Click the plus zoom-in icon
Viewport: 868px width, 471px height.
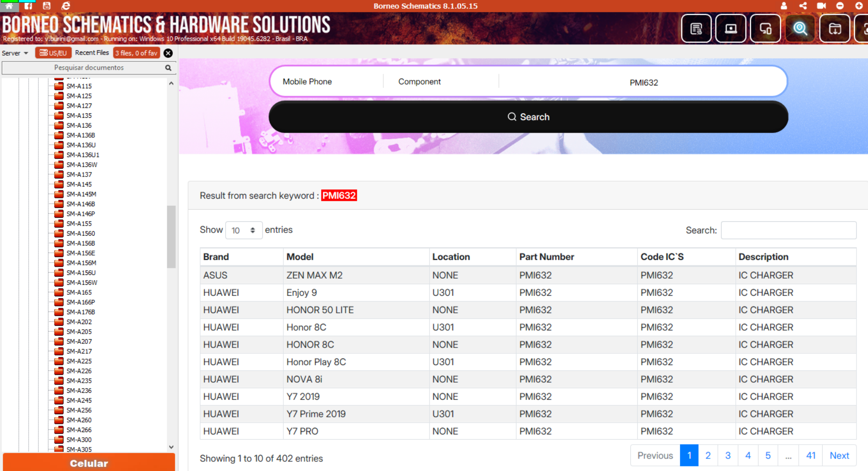[859, 6]
